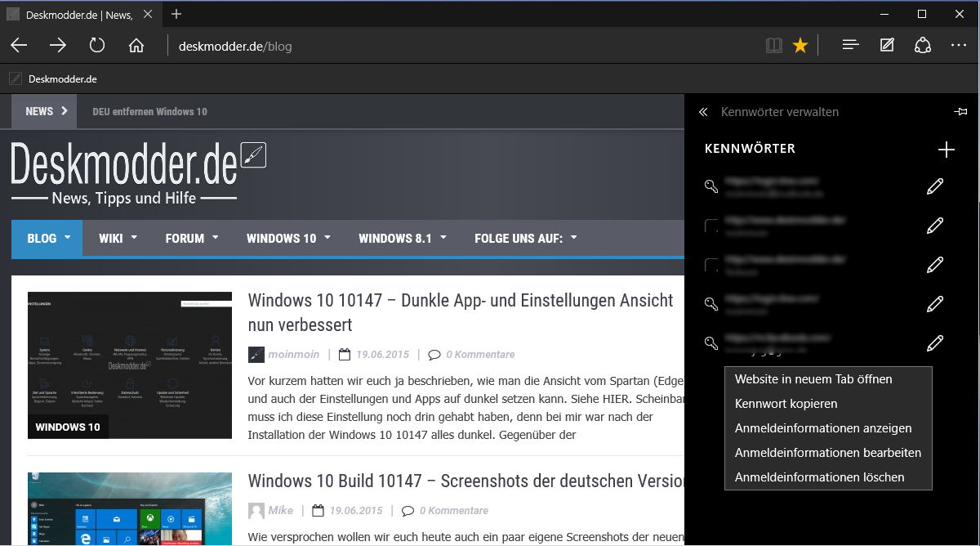
Task: Switch to reading view with the book icon
Action: point(773,46)
